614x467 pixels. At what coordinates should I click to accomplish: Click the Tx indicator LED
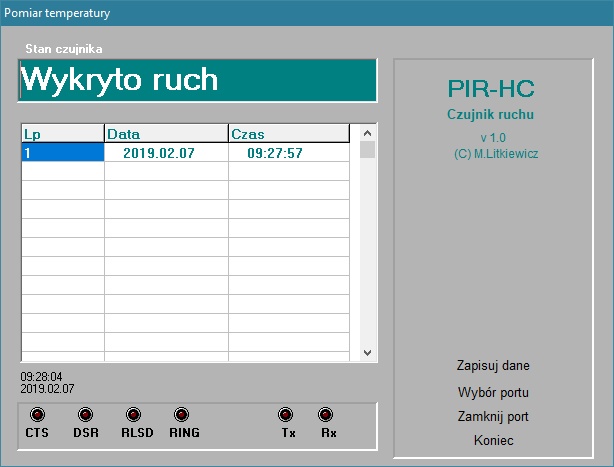pos(285,414)
